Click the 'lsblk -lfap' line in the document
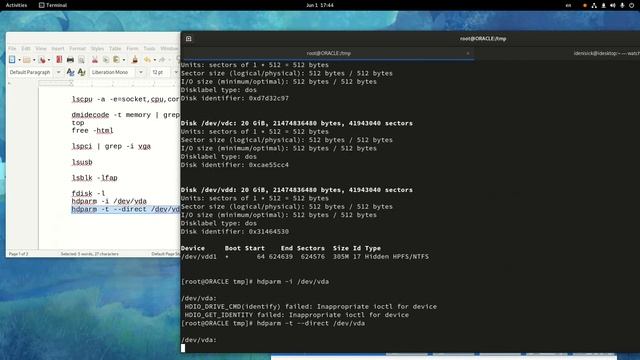 click(x=95, y=178)
